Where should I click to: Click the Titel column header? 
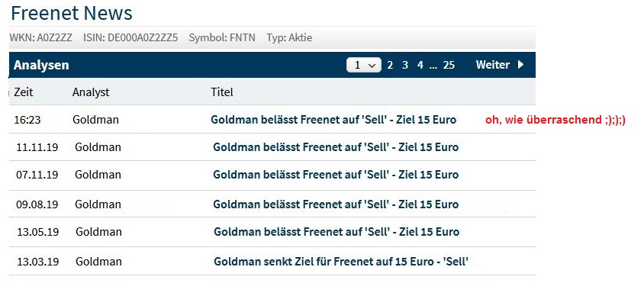coord(222,92)
